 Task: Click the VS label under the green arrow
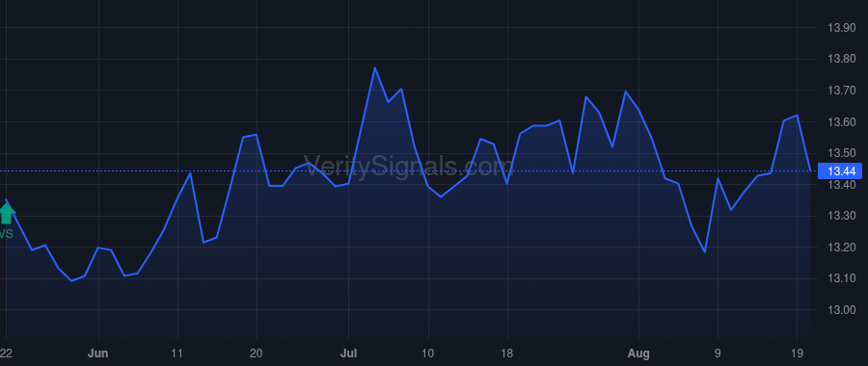coord(6,234)
